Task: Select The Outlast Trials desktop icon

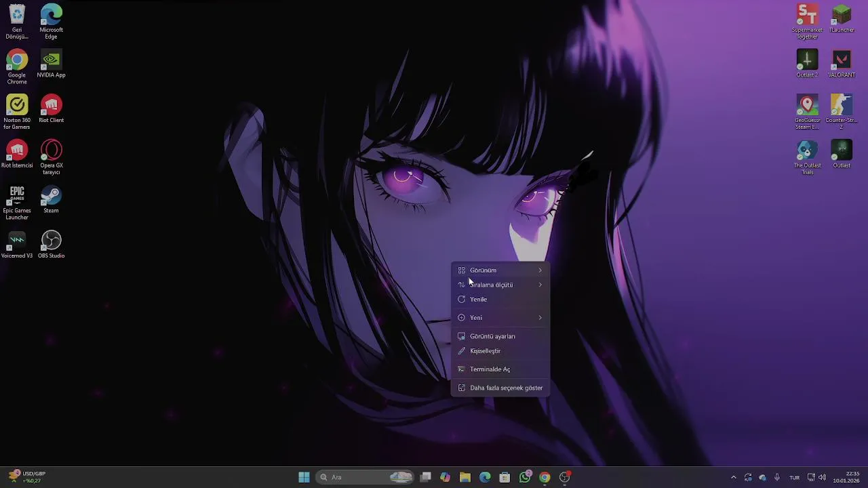Action: coord(807,157)
